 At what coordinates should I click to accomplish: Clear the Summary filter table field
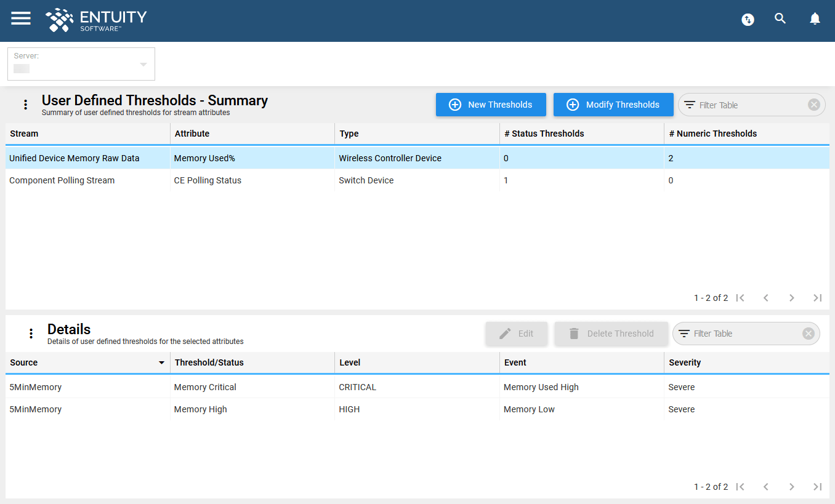click(813, 105)
